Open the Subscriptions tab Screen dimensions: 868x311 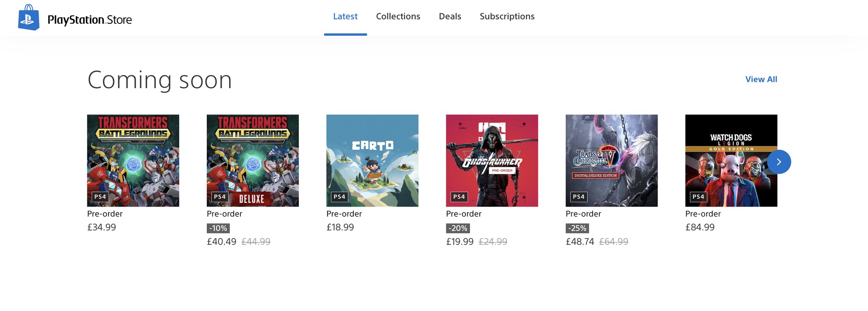(x=507, y=17)
